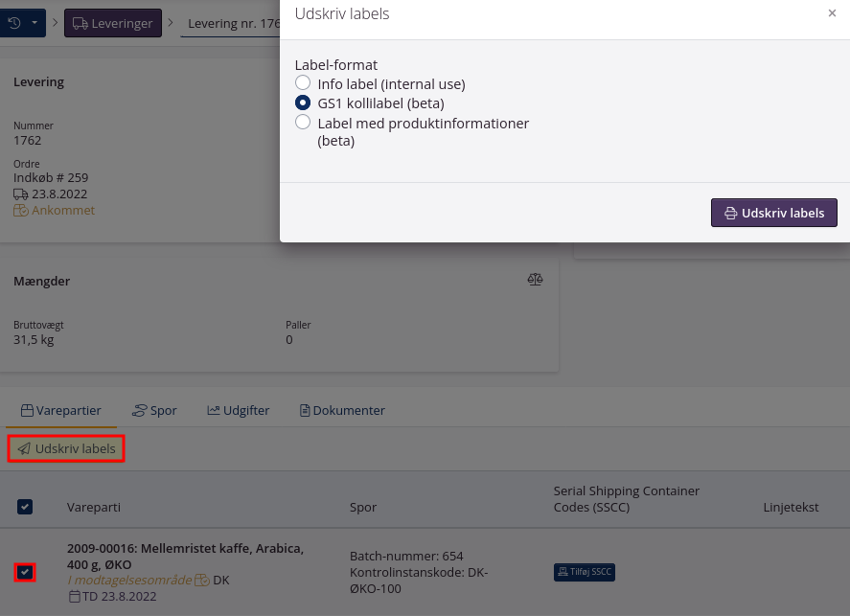
Task: Click the arrival box icon next to Ankommet
Action: point(19,210)
